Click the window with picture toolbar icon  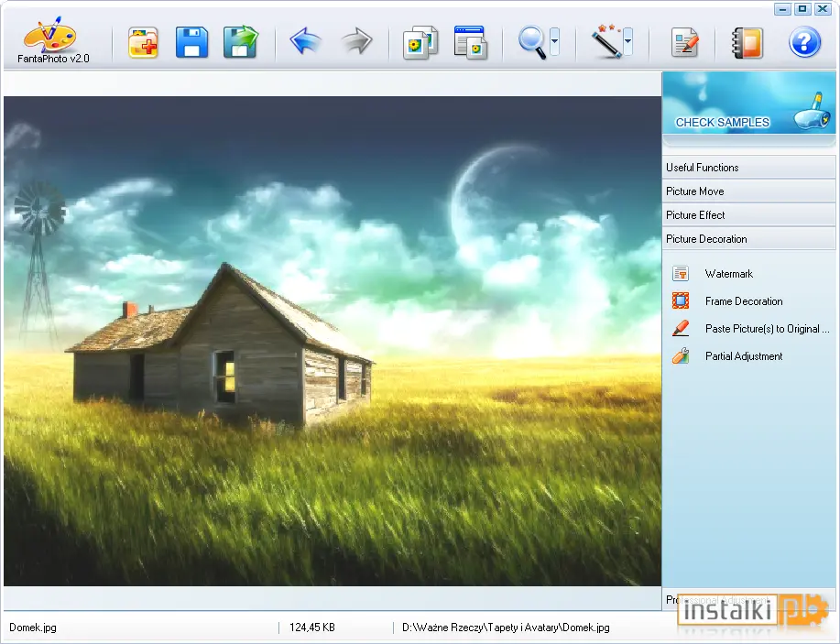point(470,42)
